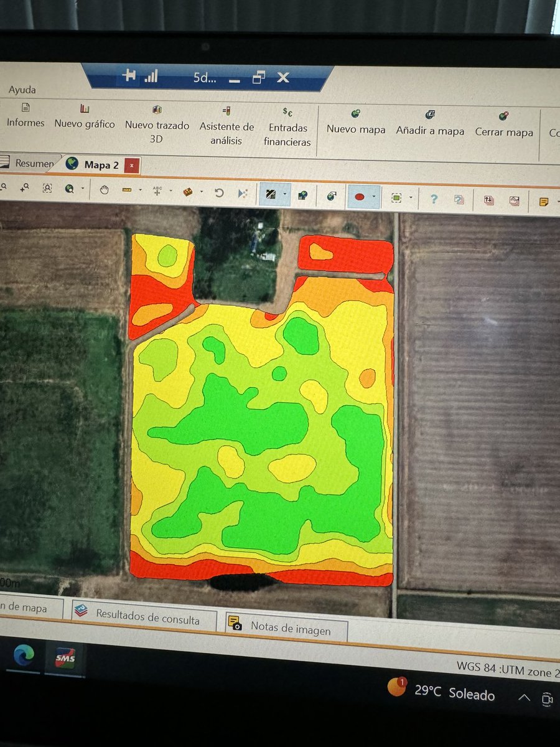560x747 pixels.
Task: Toggle the feature selection boundary tool
Action: pos(396,197)
